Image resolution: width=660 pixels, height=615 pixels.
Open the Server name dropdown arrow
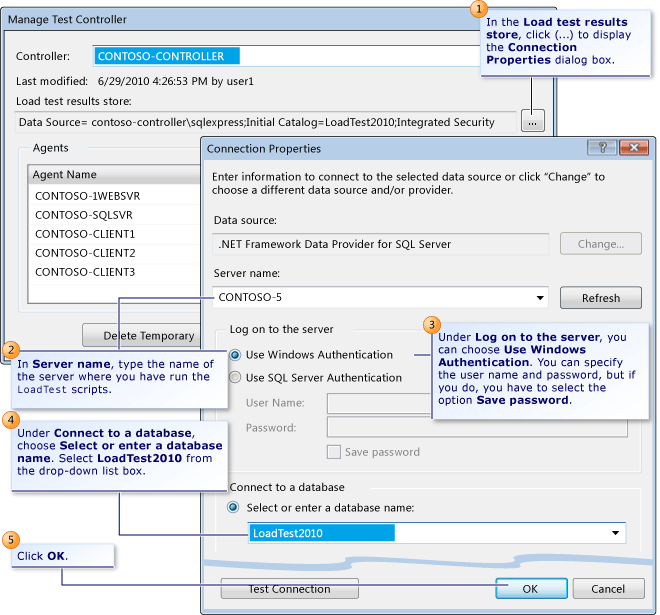click(540, 298)
